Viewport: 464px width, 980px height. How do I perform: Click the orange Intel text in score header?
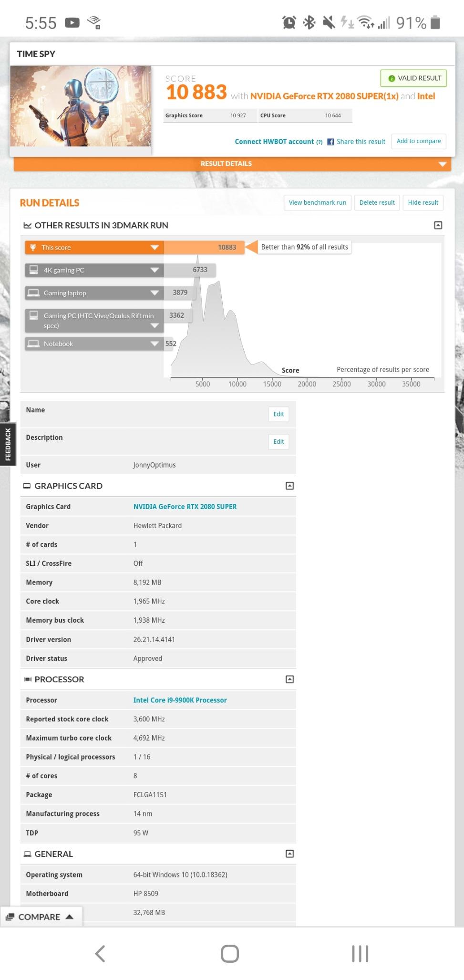pos(426,96)
